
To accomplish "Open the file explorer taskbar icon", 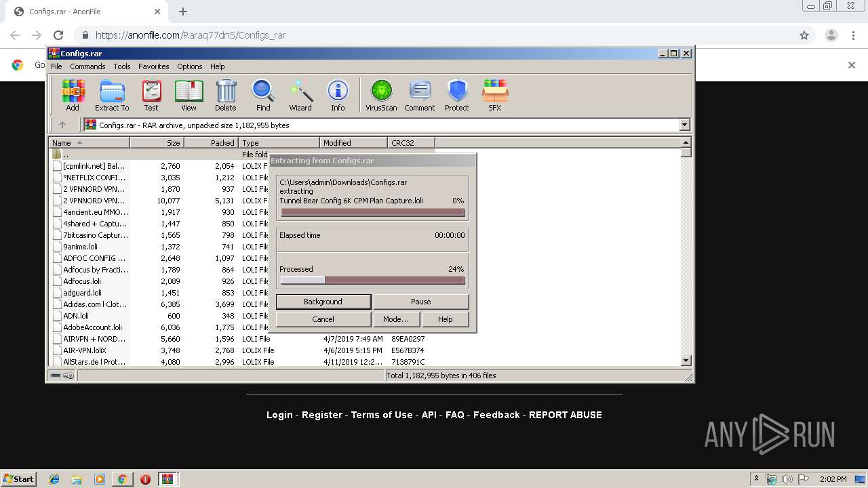I will [x=77, y=479].
